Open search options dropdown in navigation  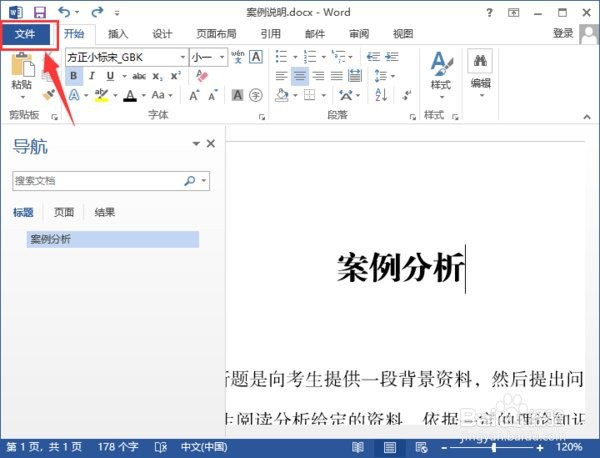tap(204, 181)
